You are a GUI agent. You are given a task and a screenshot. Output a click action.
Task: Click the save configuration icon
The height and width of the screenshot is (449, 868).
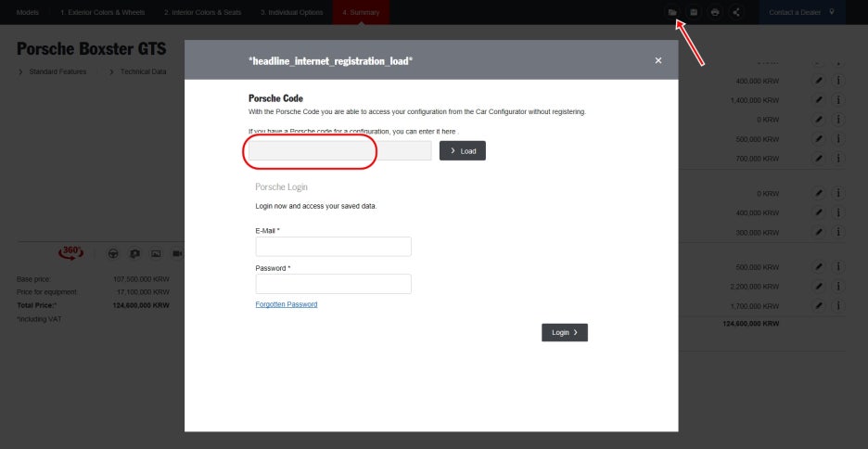click(x=693, y=12)
